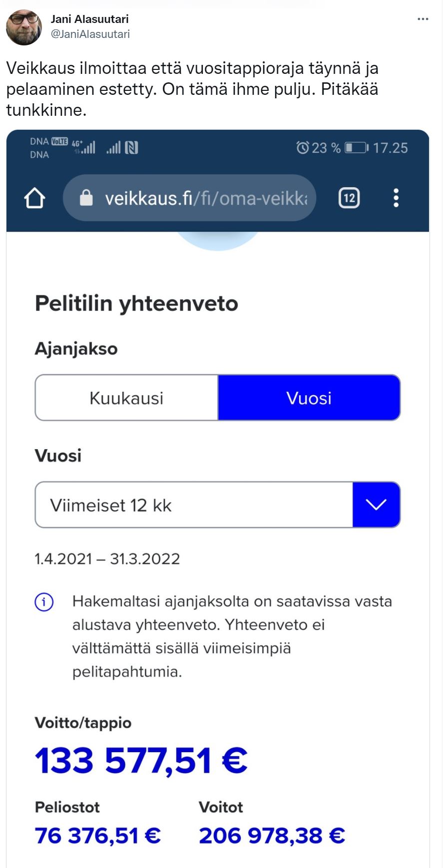Tap the padlock site security icon
The width and height of the screenshot is (445, 868).
(86, 198)
